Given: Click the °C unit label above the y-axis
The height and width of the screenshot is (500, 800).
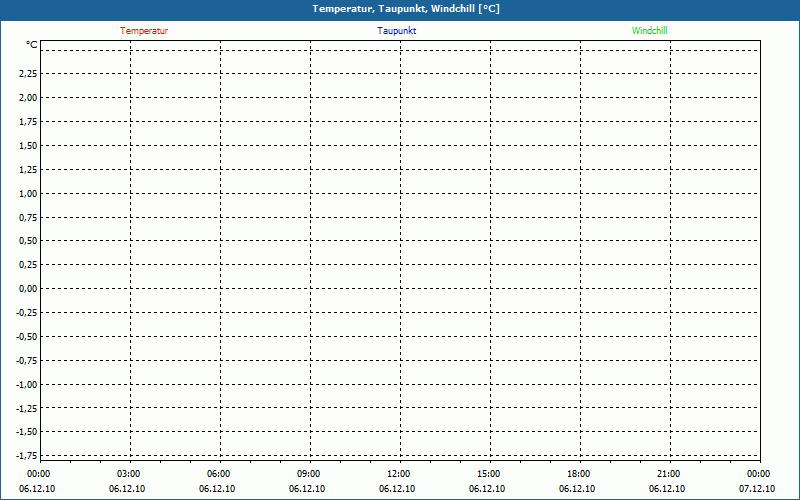Looking at the screenshot, I should click(32, 45).
